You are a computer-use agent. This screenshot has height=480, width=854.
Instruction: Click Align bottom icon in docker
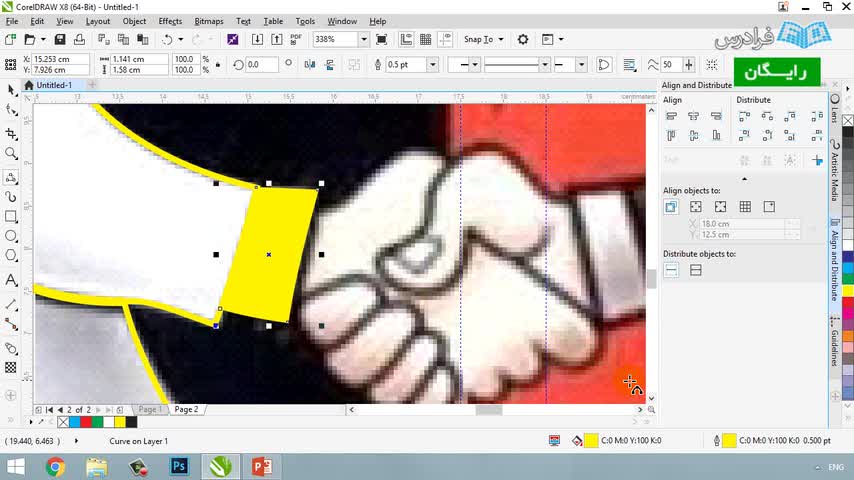click(x=716, y=136)
